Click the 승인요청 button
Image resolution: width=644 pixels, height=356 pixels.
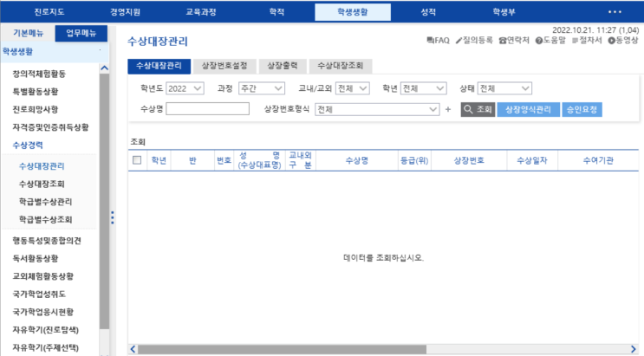582,109
